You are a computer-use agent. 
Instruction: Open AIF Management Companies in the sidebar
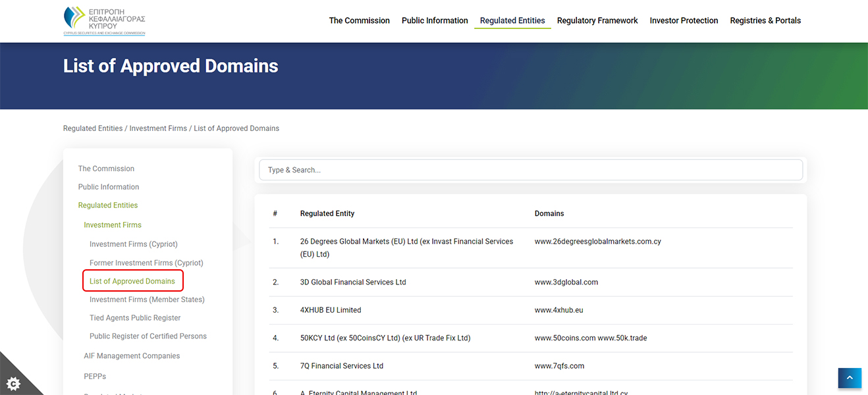132,355
